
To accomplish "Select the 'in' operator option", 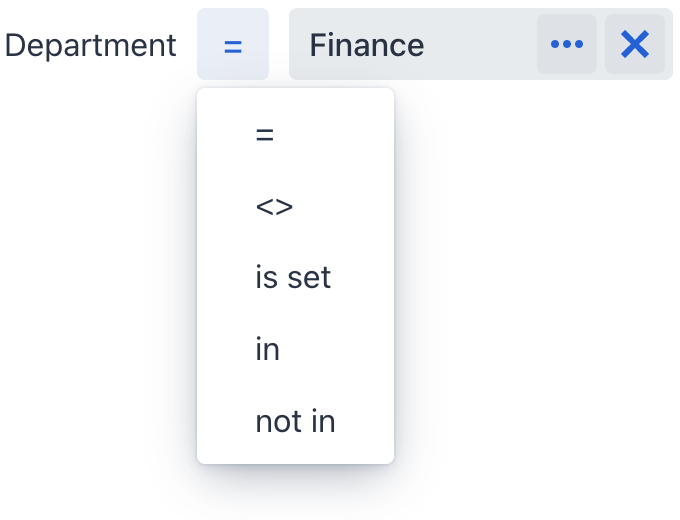I will 267,350.
